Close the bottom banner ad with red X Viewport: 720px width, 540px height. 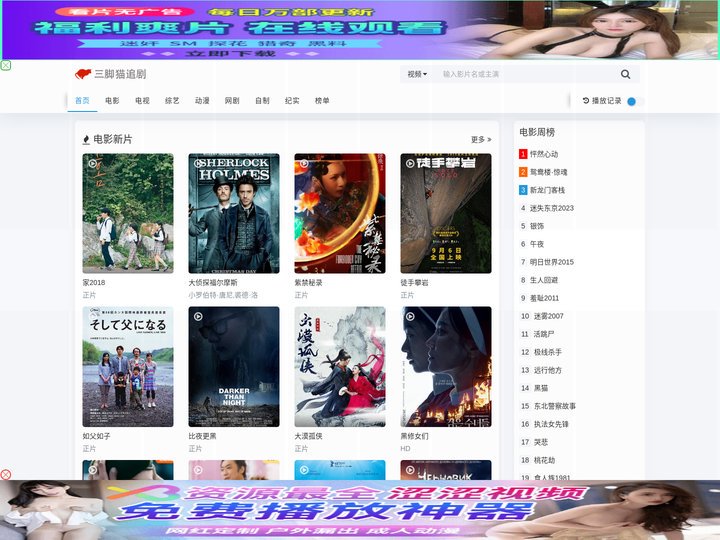(6, 474)
